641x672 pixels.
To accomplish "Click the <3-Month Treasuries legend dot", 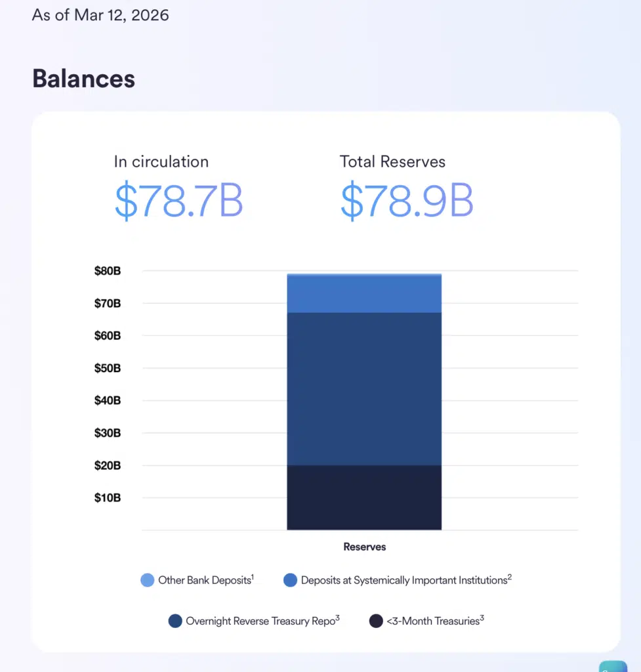I will click(376, 621).
